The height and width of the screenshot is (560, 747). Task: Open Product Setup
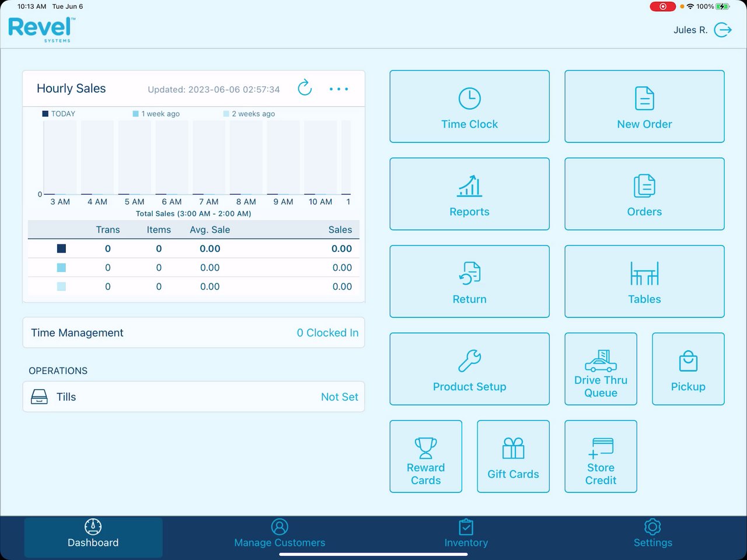470,369
